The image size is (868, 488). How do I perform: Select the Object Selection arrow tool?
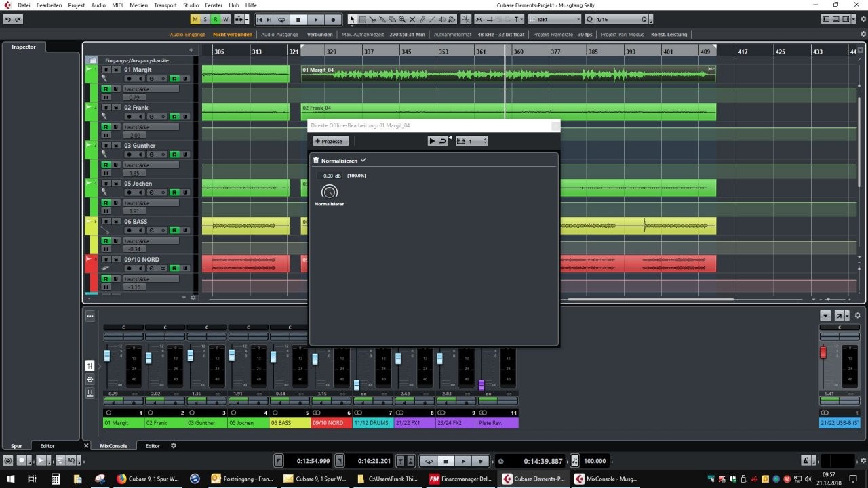click(x=352, y=20)
